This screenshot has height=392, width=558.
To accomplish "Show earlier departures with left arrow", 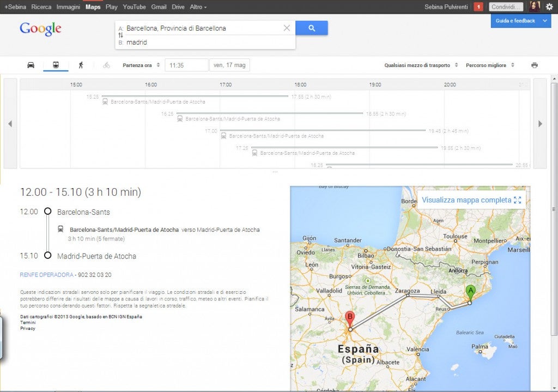I will point(10,124).
